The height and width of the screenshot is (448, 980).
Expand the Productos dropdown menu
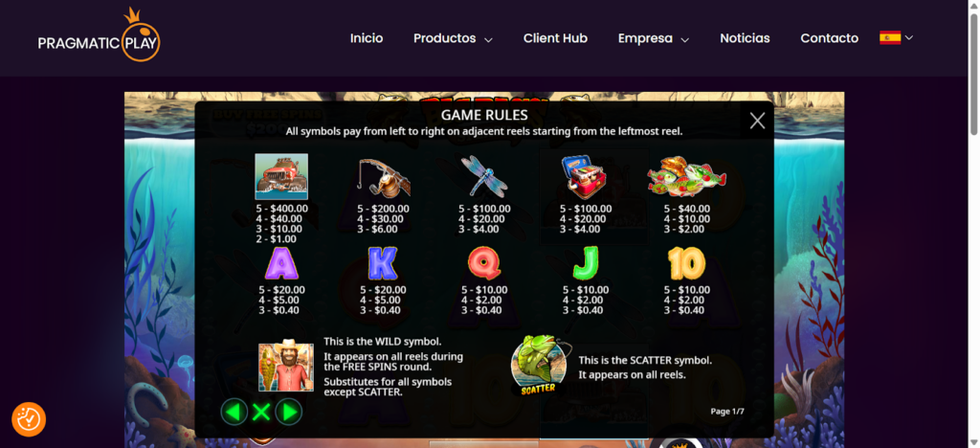coord(453,38)
